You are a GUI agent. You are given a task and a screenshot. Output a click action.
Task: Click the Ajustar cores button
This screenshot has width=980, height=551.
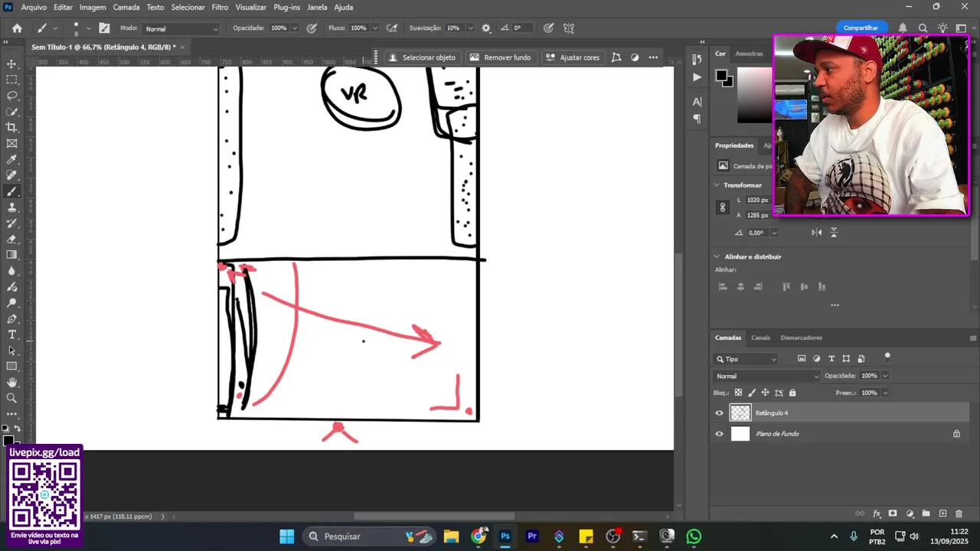pos(573,57)
